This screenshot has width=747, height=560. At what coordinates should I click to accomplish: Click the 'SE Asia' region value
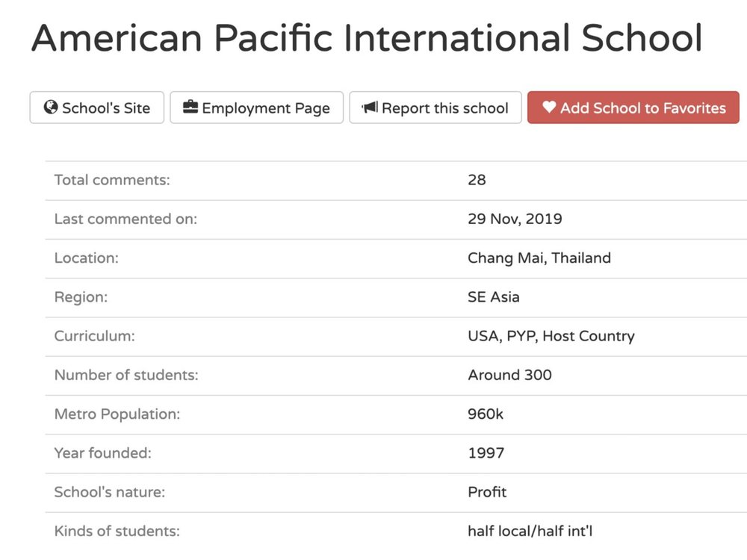pos(494,297)
